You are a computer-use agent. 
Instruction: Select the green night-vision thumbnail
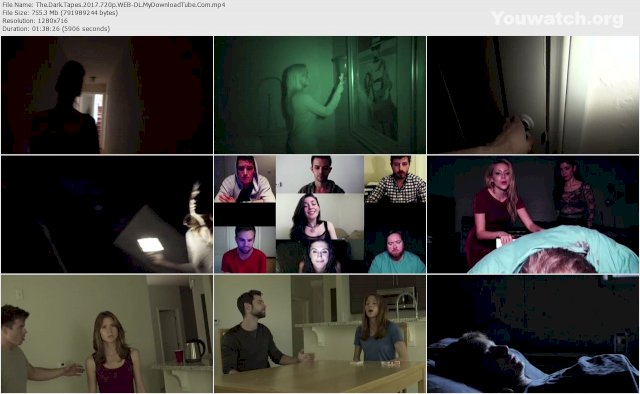point(320,95)
